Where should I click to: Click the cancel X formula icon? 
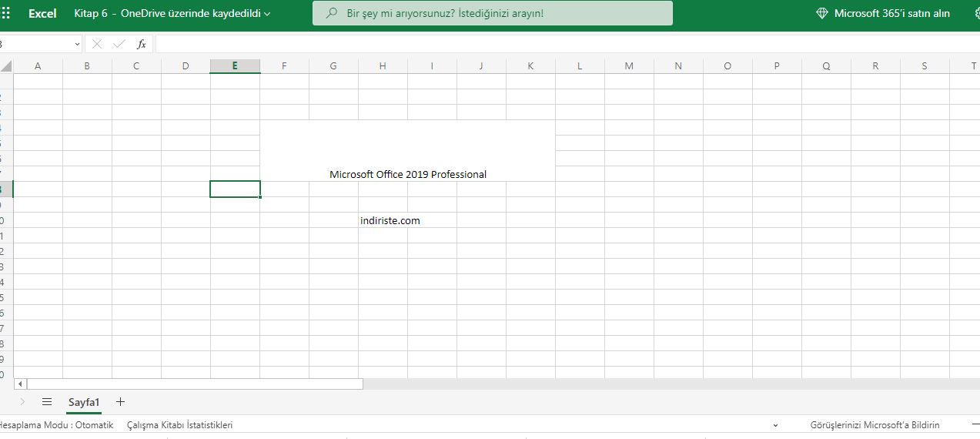pos(97,44)
